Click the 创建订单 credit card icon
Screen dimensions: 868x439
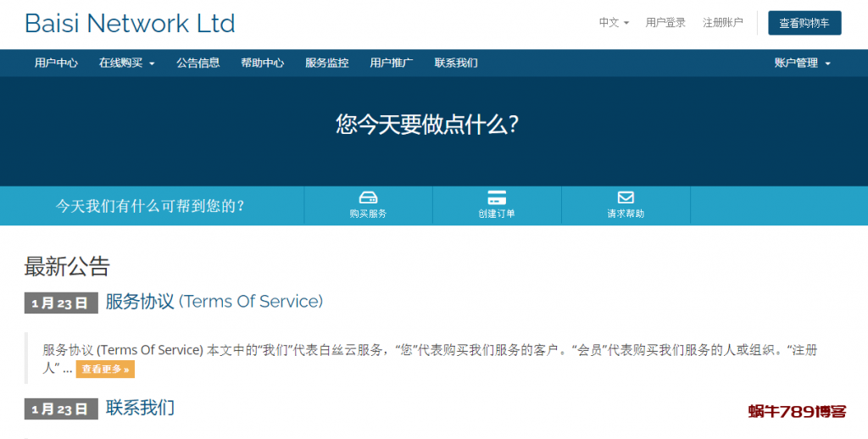pyautogui.click(x=497, y=197)
